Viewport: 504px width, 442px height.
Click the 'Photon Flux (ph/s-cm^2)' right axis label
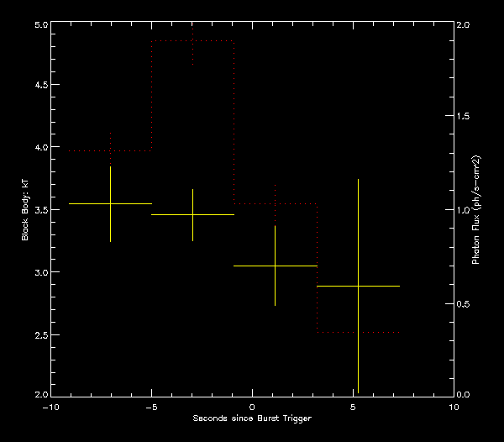pyautogui.click(x=476, y=210)
